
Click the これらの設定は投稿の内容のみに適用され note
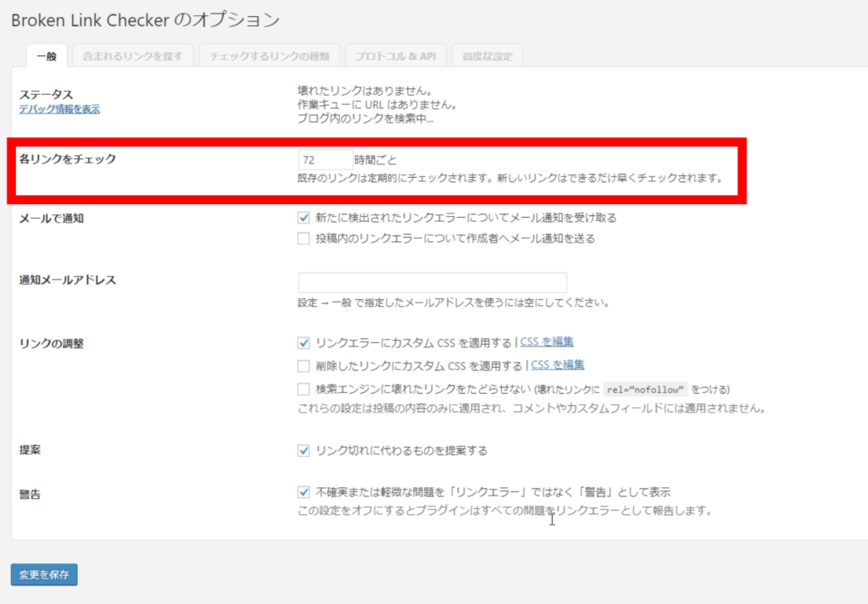532,409
